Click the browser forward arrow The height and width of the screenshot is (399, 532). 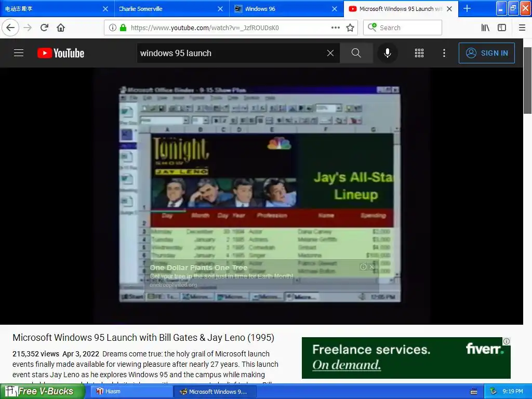28,28
